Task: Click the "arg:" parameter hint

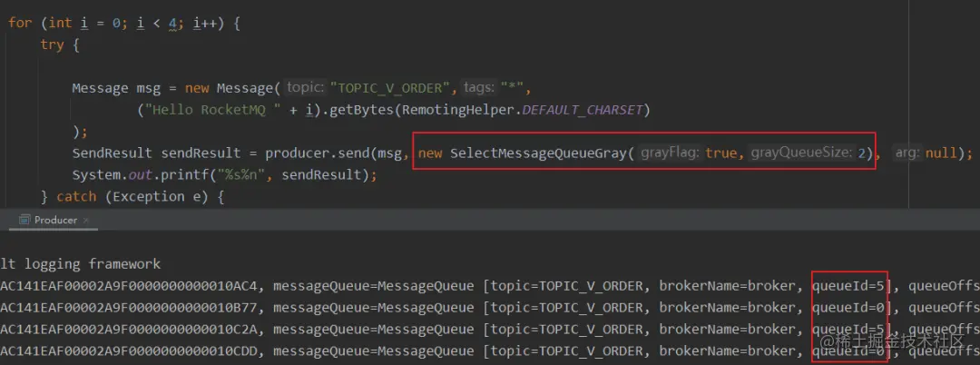Action: click(x=908, y=153)
